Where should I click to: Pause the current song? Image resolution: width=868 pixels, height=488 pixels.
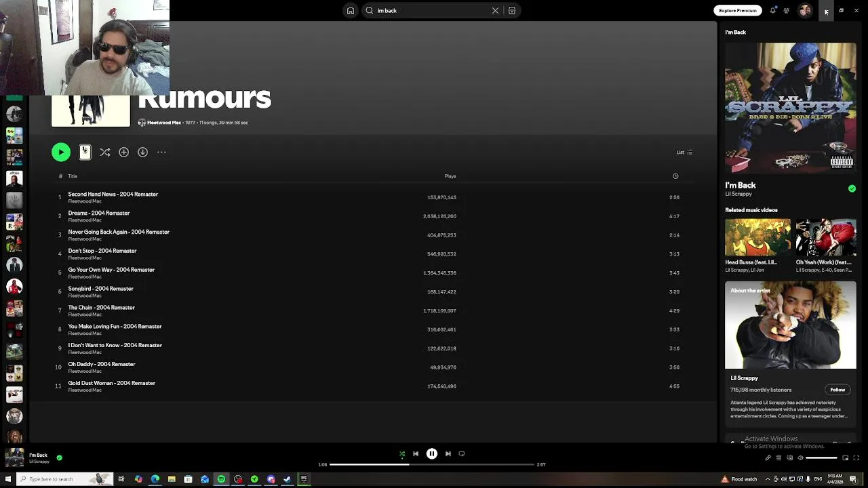432,454
